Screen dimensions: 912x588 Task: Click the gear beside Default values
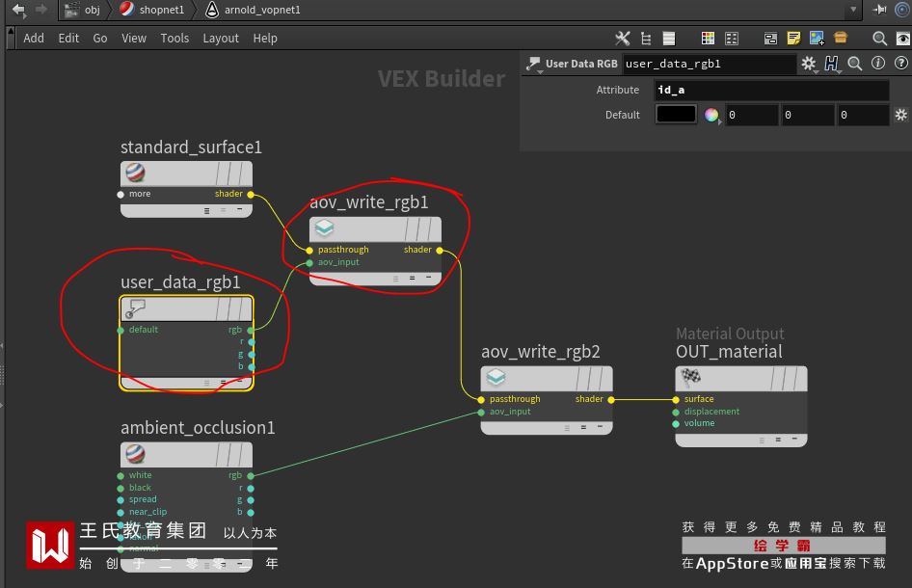point(901,115)
